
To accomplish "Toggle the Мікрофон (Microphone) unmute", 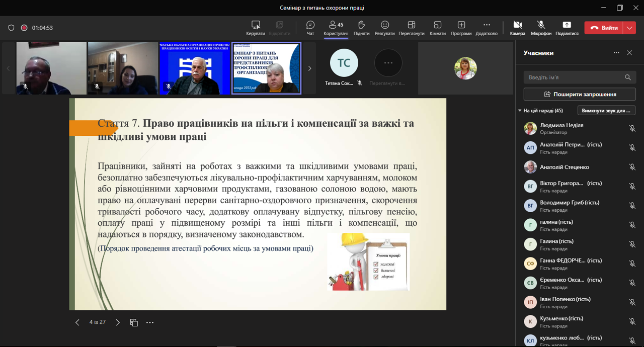I will (541, 28).
